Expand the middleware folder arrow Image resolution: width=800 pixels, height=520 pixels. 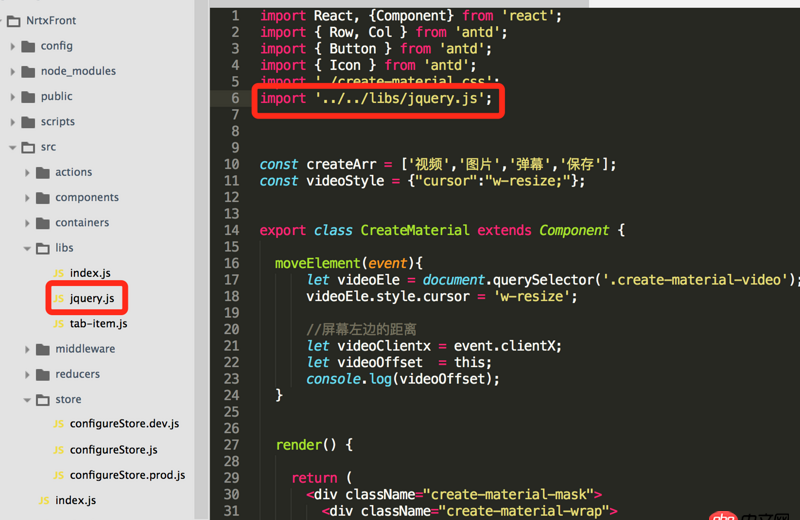click(x=27, y=350)
